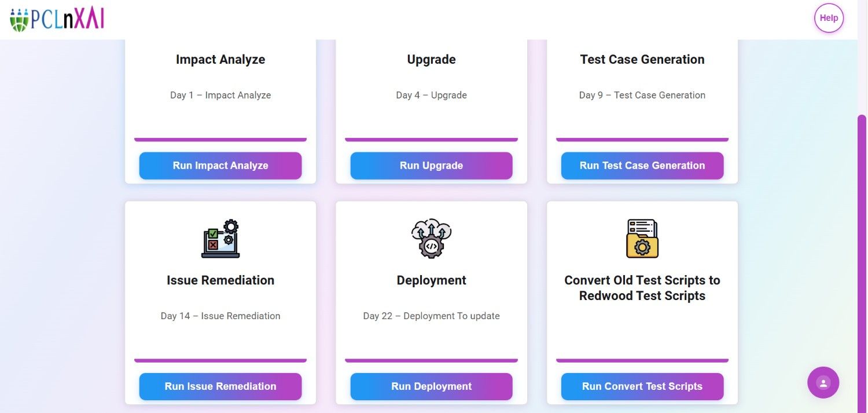868x413 pixels.
Task: Open the user profile floating icon
Action: [823, 382]
